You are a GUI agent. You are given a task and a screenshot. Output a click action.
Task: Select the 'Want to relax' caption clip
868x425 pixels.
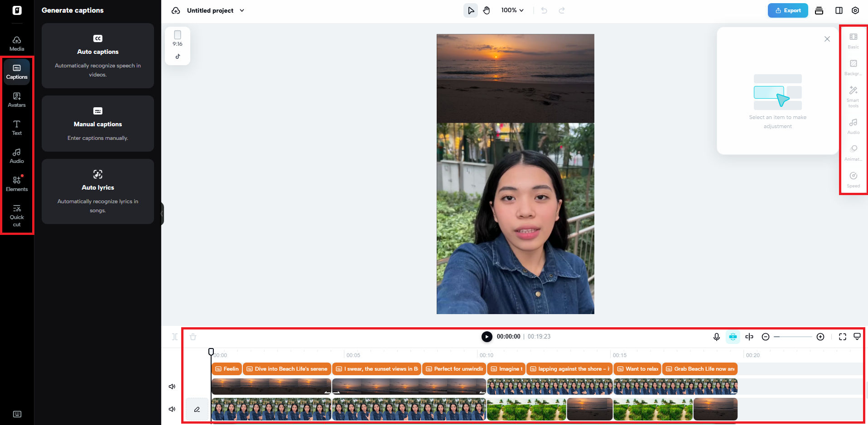637,368
